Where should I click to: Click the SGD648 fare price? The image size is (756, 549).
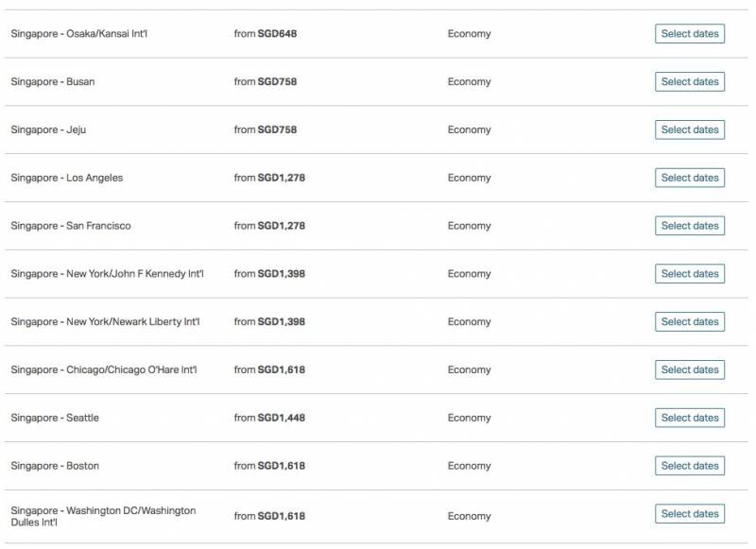pos(277,34)
